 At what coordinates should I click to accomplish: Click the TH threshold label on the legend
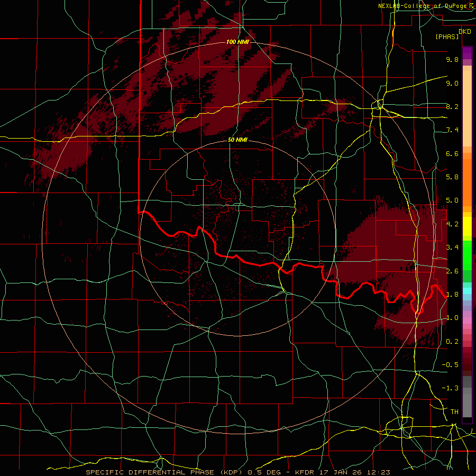click(454, 411)
